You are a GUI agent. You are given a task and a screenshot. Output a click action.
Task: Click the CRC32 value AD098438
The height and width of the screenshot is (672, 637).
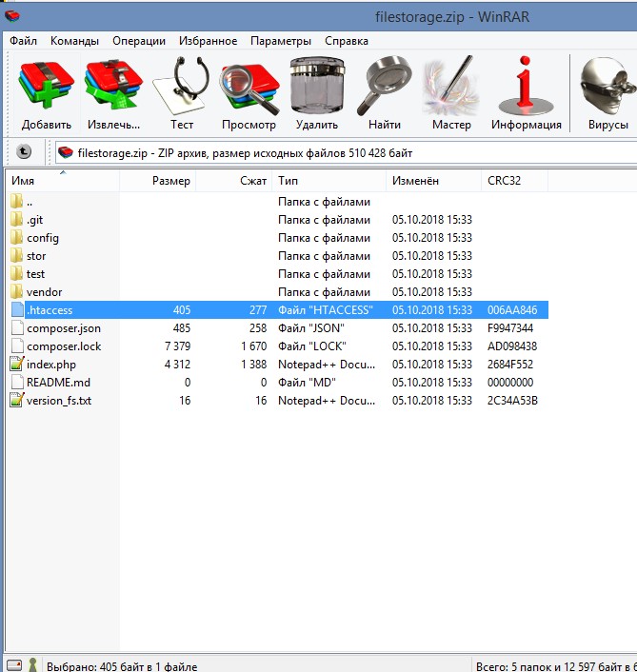(x=512, y=346)
